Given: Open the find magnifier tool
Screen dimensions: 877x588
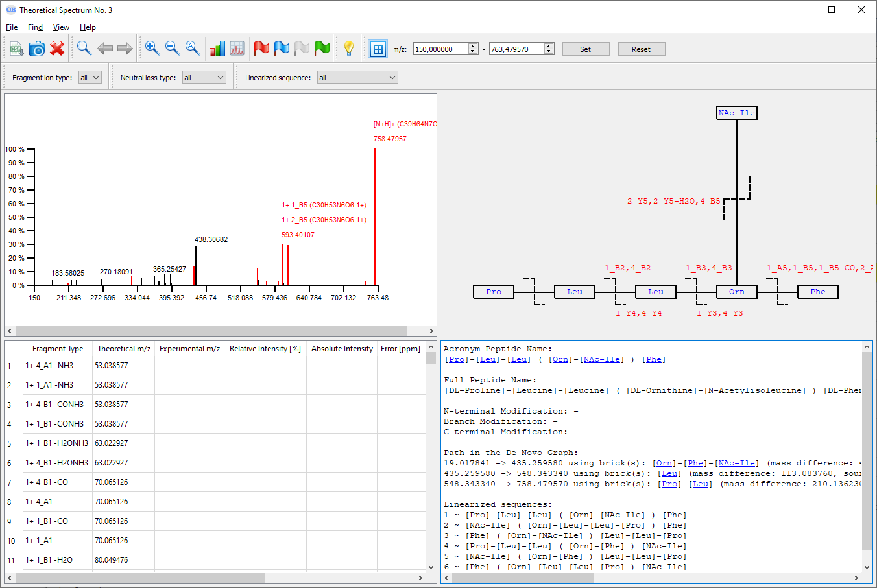Looking at the screenshot, I should pyautogui.click(x=84, y=49).
